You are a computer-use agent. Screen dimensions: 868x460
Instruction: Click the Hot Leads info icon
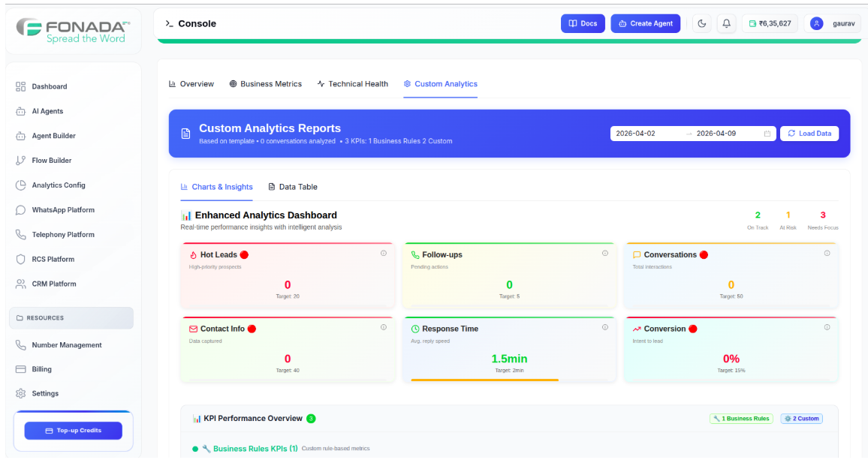[384, 254]
